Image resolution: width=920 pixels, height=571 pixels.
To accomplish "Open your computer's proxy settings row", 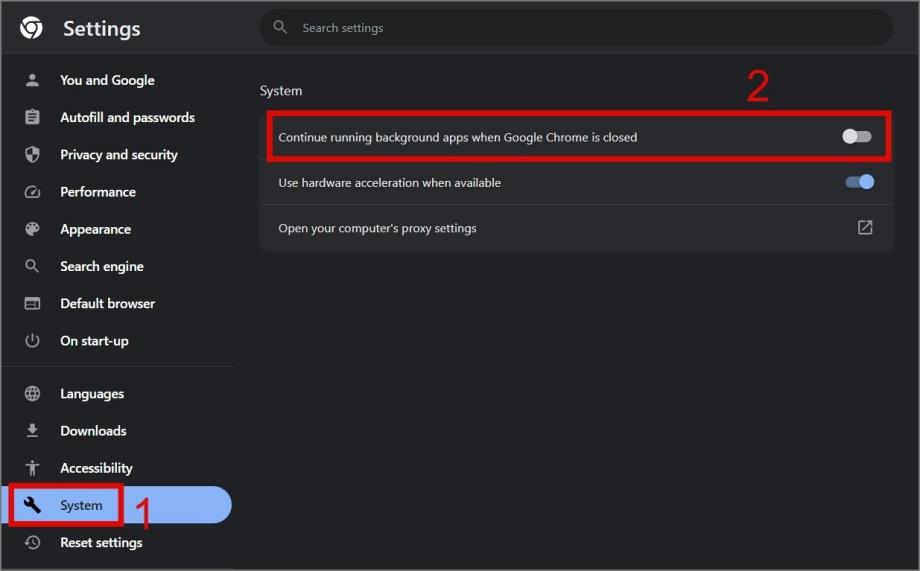I will click(x=576, y=228).
